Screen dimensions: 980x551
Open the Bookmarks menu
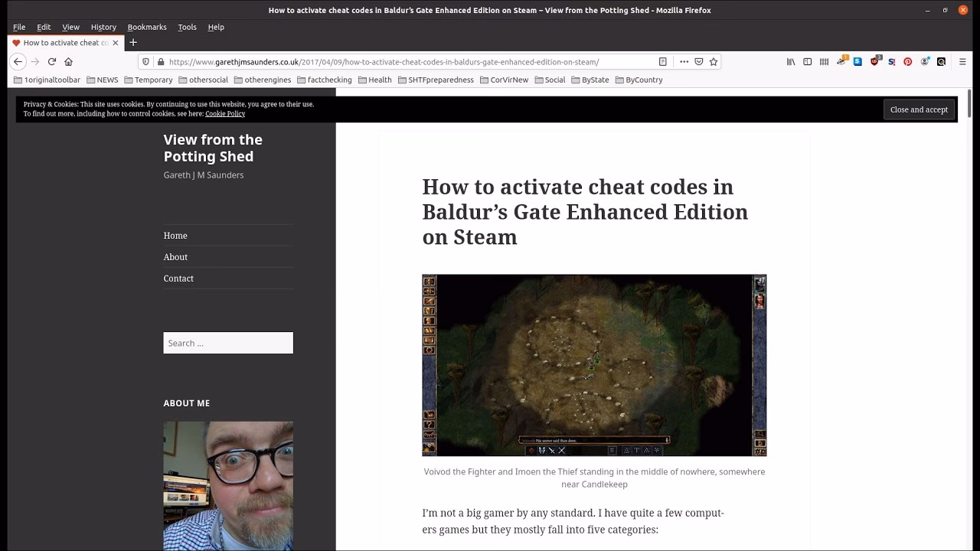pyautogui.click(x=147, y=27)
